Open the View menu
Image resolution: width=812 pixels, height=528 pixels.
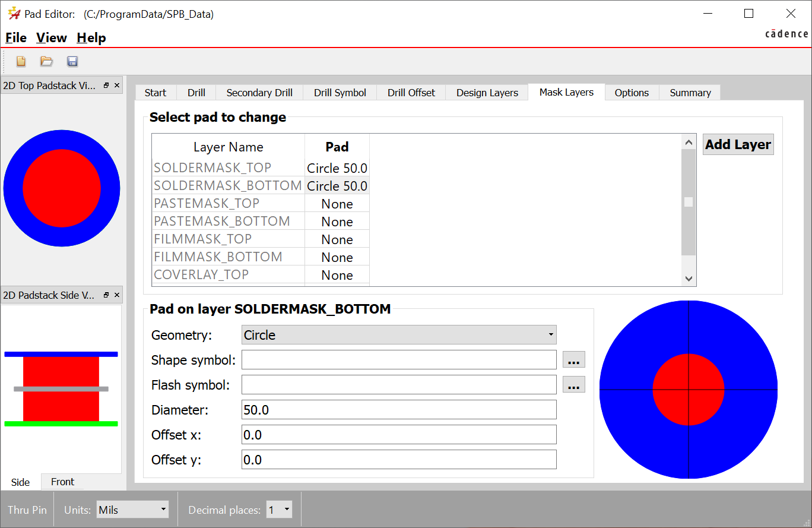52,37
